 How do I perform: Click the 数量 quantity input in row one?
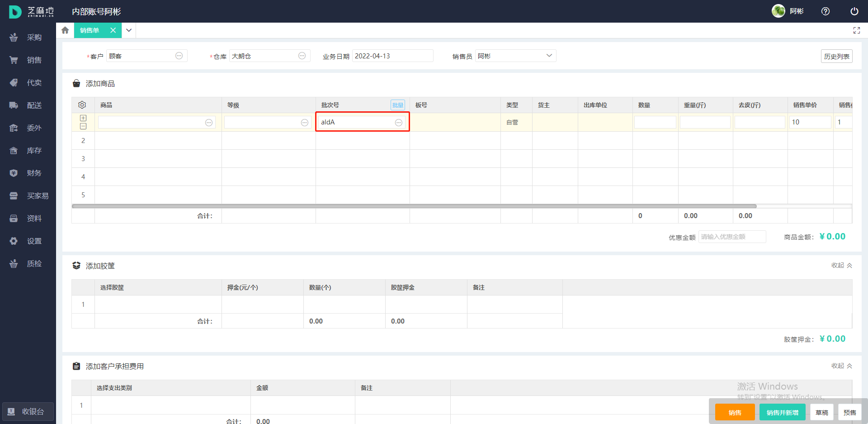(x=655, y=122)
